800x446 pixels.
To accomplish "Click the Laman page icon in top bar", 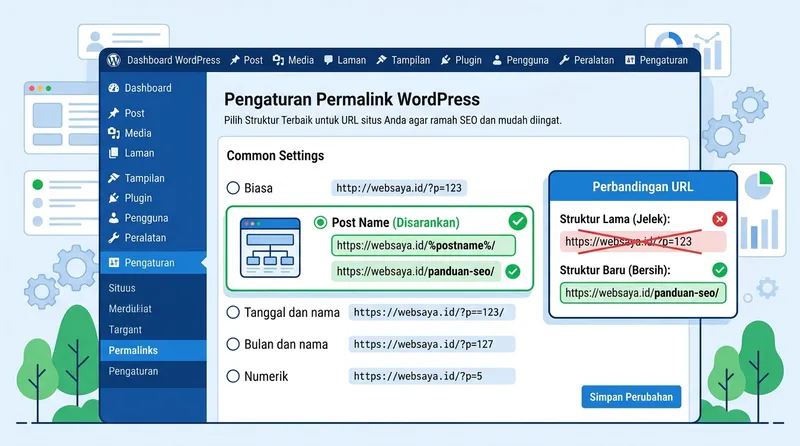I will [x=328, y=60].
